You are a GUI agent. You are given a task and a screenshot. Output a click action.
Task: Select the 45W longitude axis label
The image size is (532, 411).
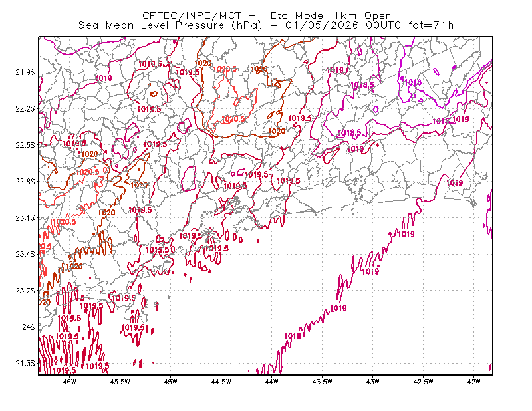click(x=171, y=382)
